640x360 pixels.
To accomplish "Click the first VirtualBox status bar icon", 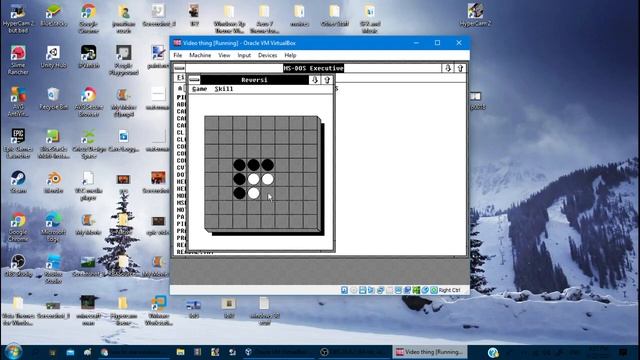I will click(x=344, y=290).
